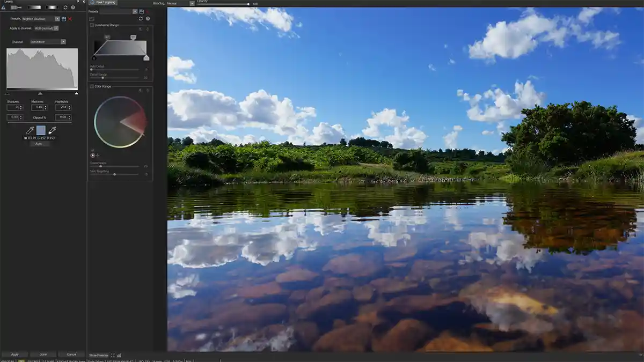This screenshot has height=362, width=644.
Task: Adjust the Skin Targeting slider
Action: tap(115, 174)
